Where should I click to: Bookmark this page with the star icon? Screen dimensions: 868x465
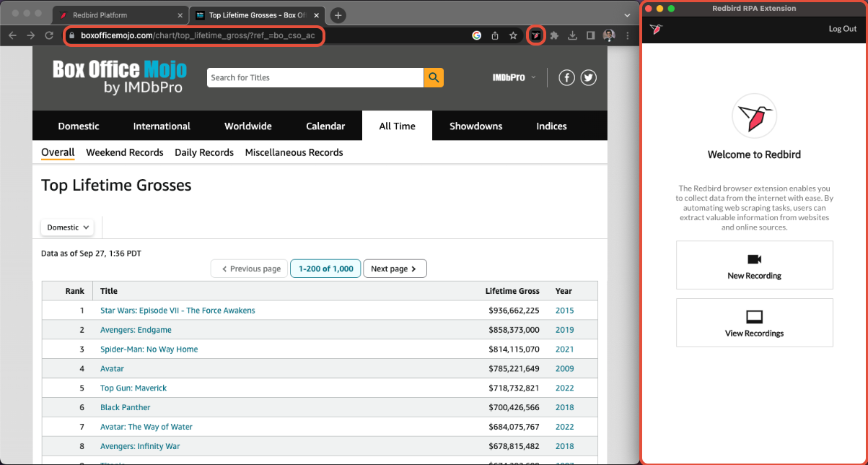(x=513, y=35)
